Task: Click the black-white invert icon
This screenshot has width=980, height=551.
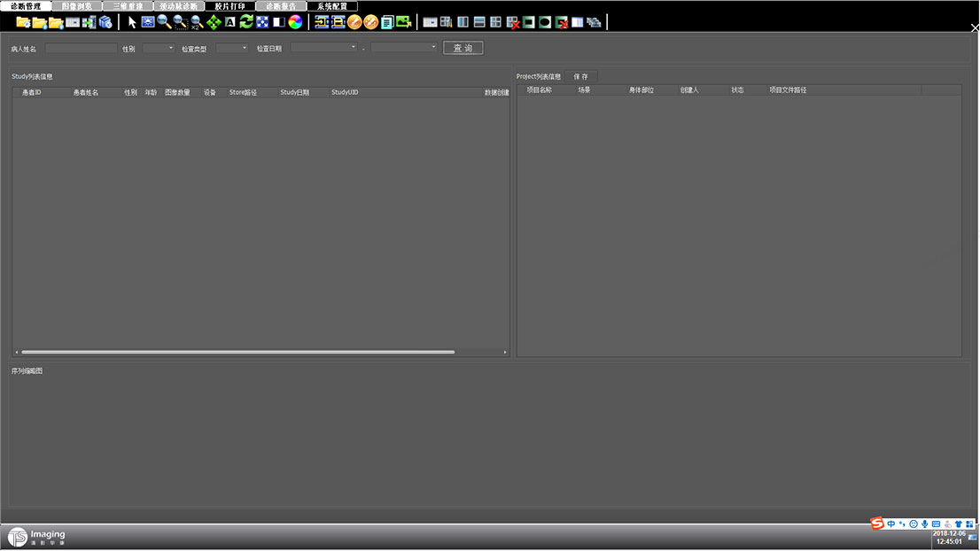Action: pyautogui.click(x=279, y=22)
